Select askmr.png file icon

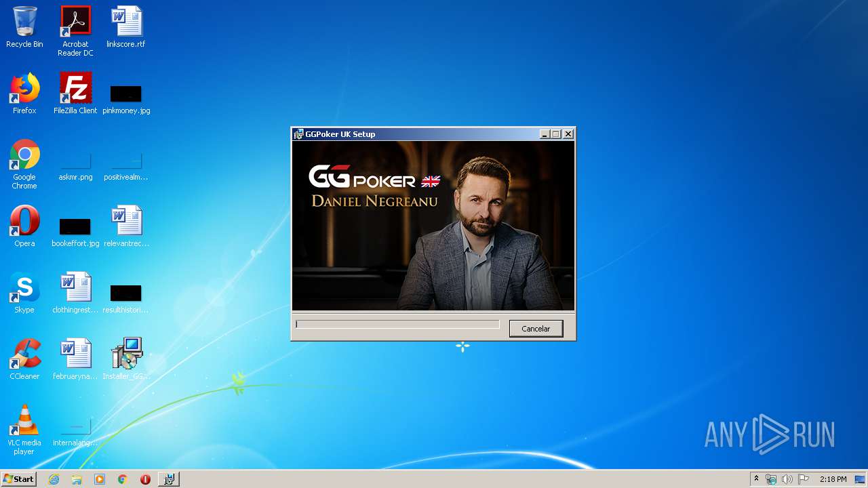[x=75, y=167]
